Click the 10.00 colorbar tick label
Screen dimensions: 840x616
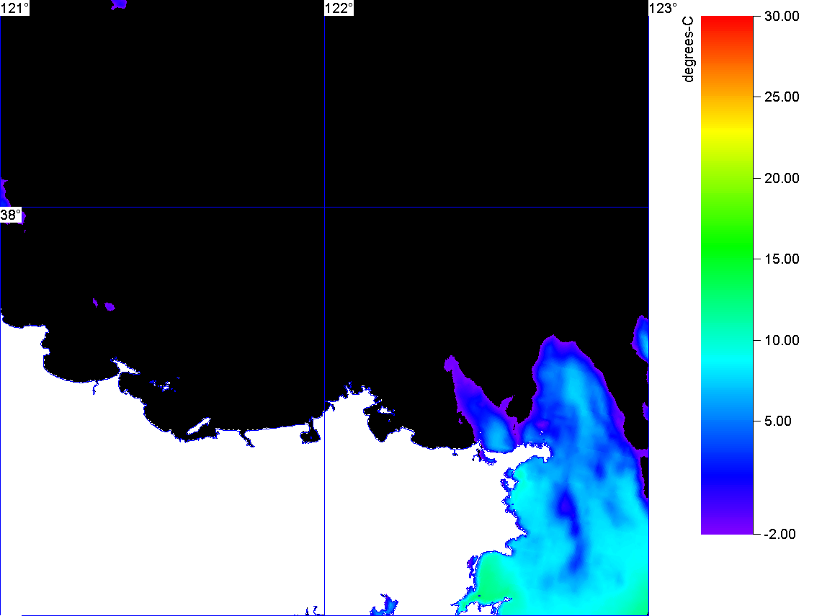click(782, 340)
